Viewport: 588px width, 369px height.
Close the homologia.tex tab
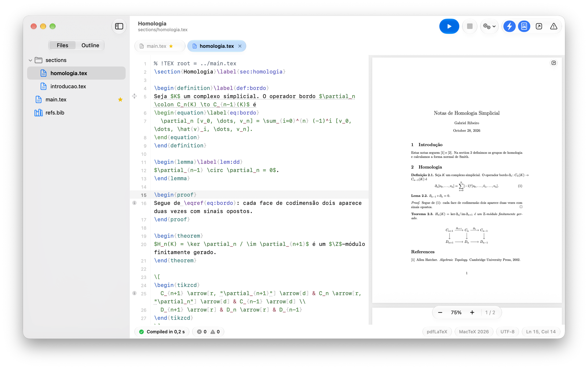coord(240,46)
